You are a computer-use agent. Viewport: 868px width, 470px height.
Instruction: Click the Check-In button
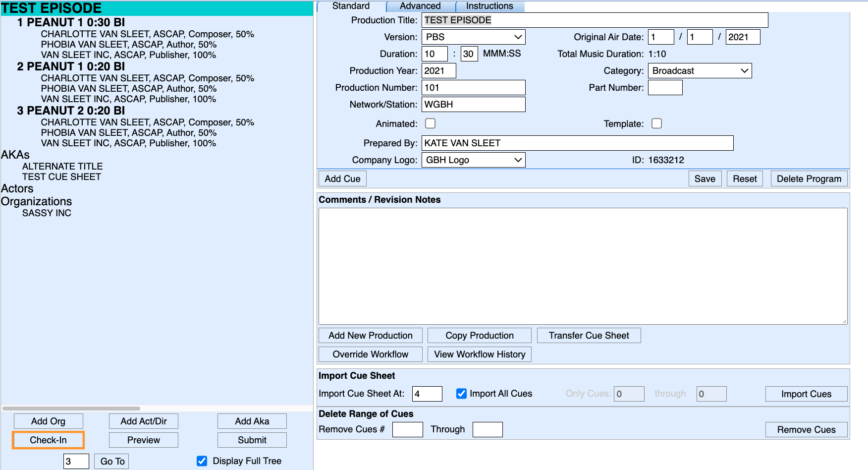pos(48,440)
